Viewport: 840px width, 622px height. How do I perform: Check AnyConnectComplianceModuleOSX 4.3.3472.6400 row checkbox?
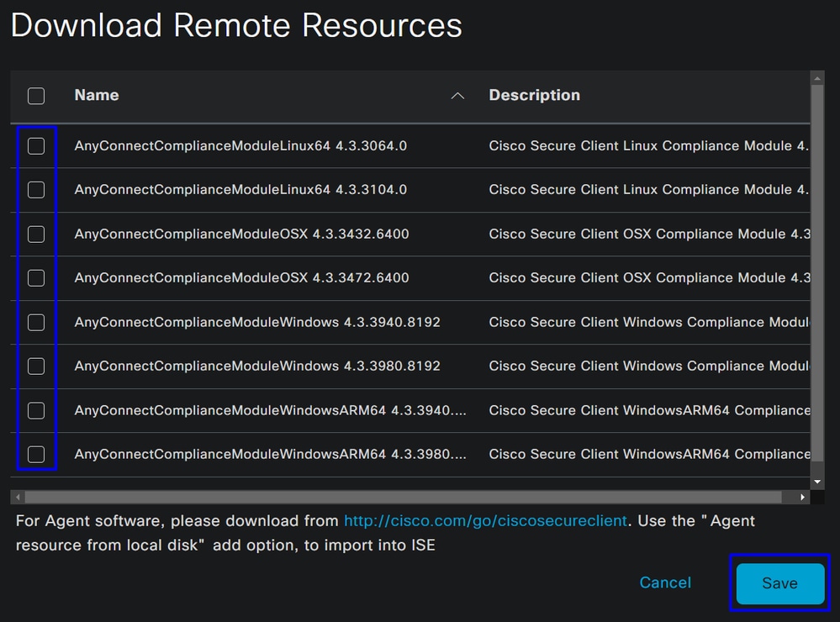pyautogui.click(x=36, y=278)
